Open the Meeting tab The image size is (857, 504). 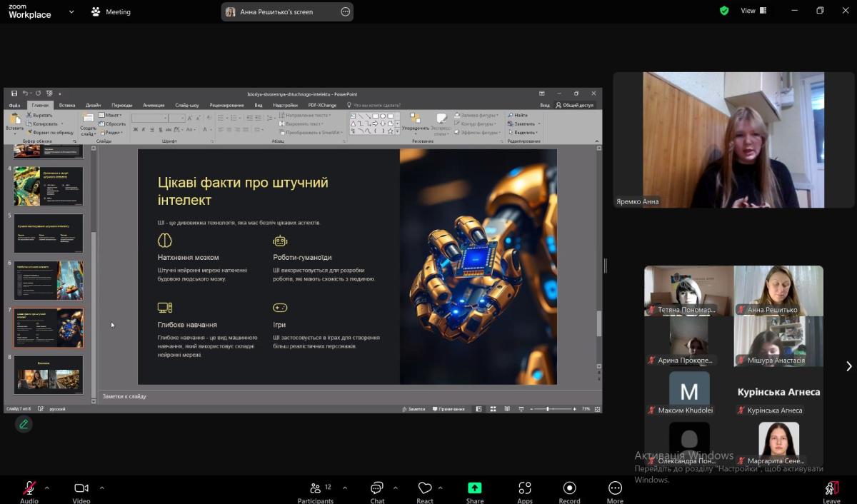pos(111,12)
